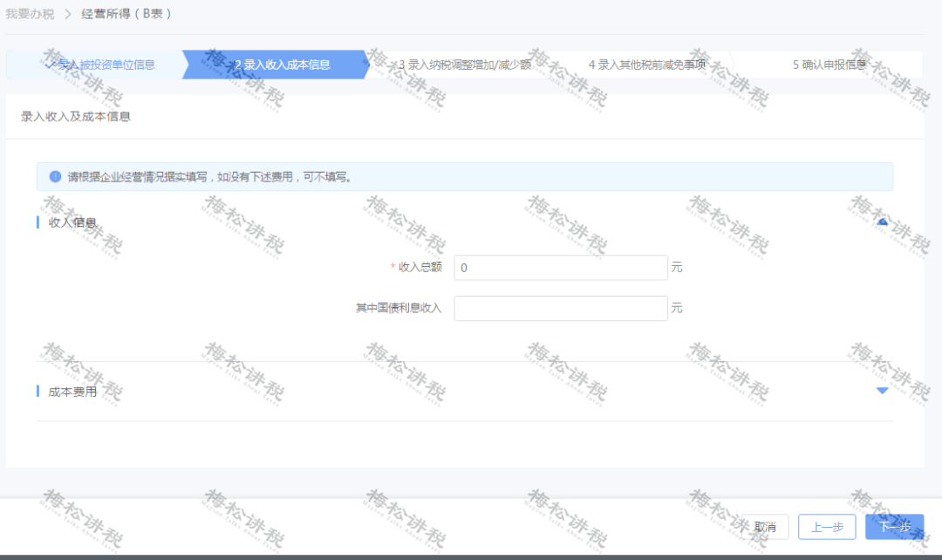
Task: Focus the 其中国债利息收入 input field
Action: (x=561, y=308)
